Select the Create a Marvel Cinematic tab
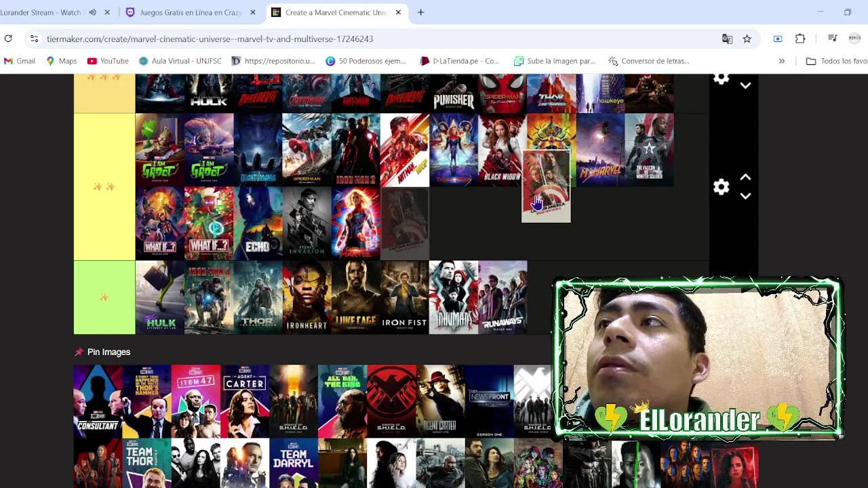Screen dimensions: 868x488 (x=336, y=12)
